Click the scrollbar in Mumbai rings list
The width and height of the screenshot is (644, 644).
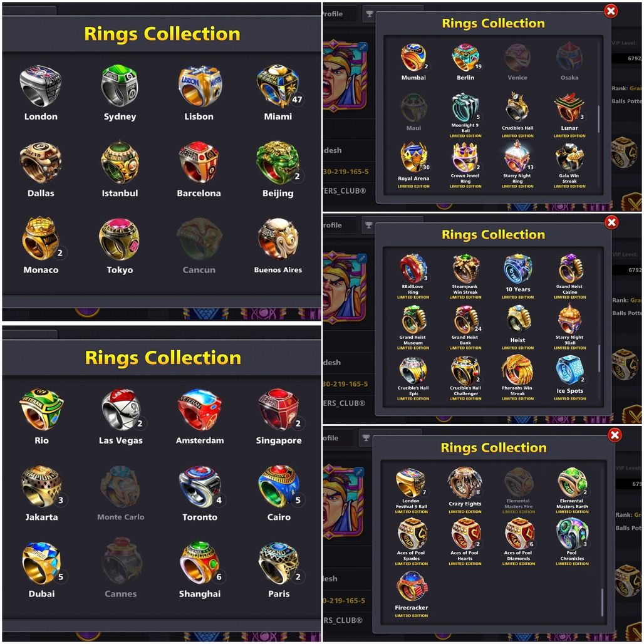pyautogui.click(x=598, y=119)
